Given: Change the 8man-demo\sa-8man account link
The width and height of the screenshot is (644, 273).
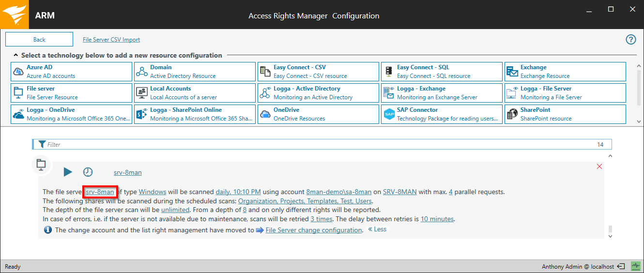Looking at the screenshot, I should pyautogui.click(x=339, y=192).
